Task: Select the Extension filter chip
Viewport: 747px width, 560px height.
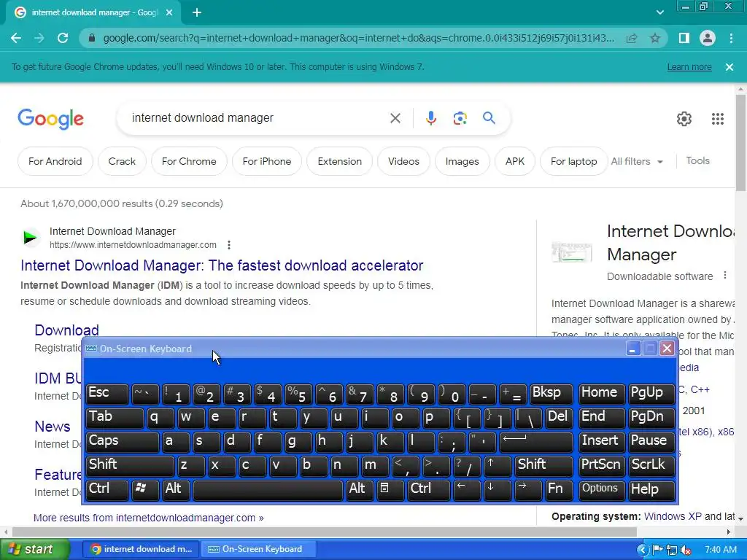Action: 340,161
